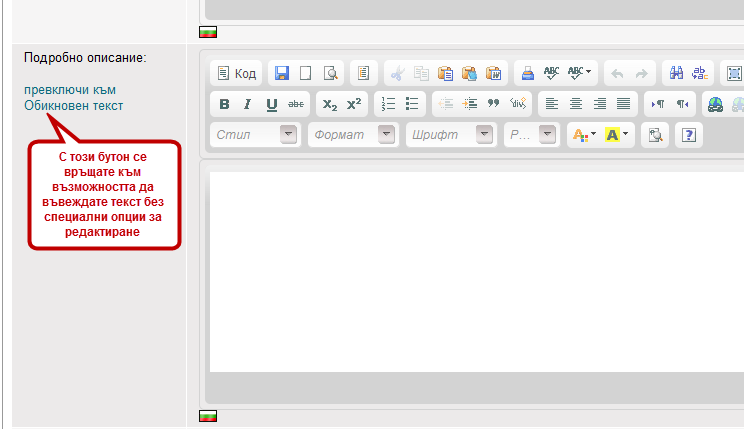
Task: Insert a numbered list
Action: (389, 104)
